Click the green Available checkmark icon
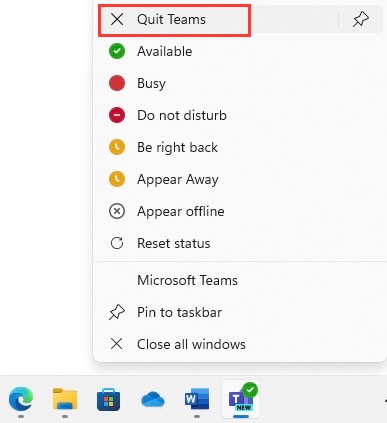 tap(117, 51)
